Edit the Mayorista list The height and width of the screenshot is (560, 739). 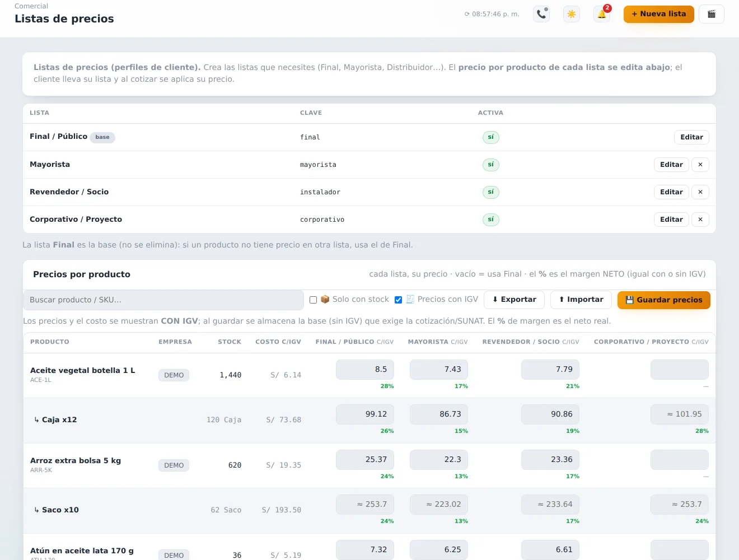click(671, 165)
